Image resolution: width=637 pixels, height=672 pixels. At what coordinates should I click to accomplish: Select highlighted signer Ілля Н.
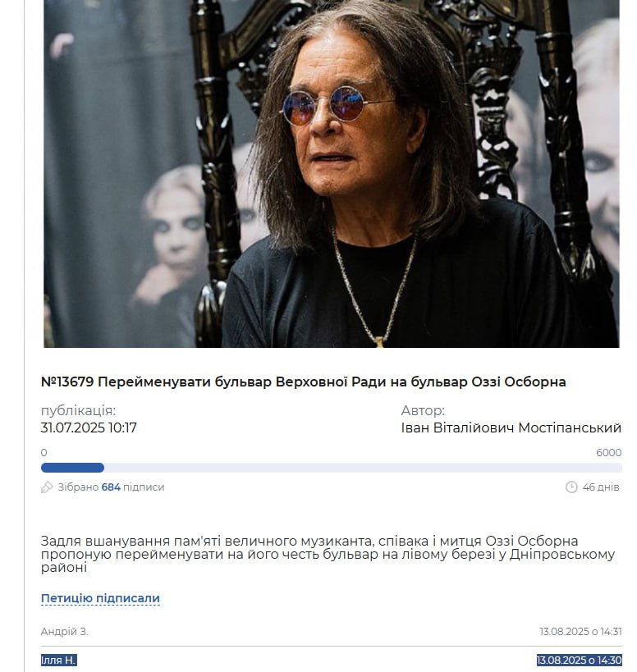click(x=59, y=660)
